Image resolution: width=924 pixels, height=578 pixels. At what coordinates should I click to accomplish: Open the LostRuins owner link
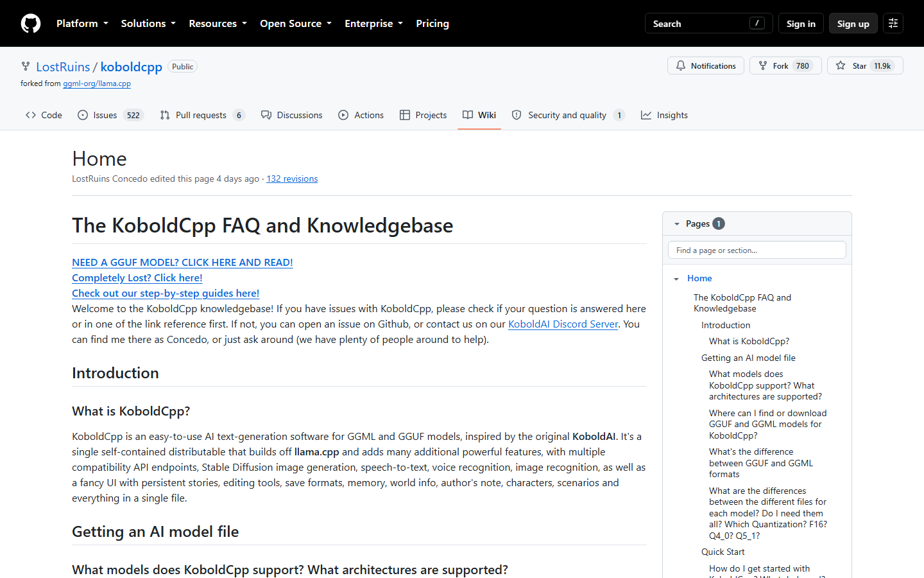[63, 67]
